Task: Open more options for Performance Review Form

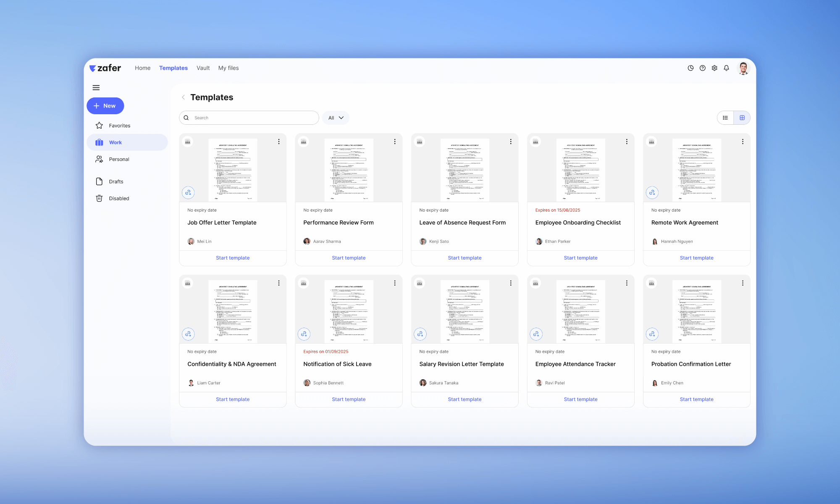Action: (395, 142)
